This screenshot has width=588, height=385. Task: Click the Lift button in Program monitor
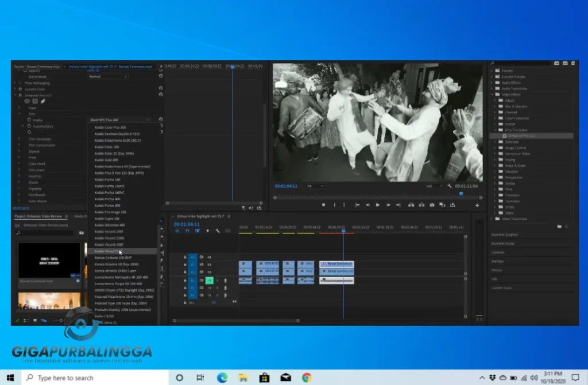(411, 205)
